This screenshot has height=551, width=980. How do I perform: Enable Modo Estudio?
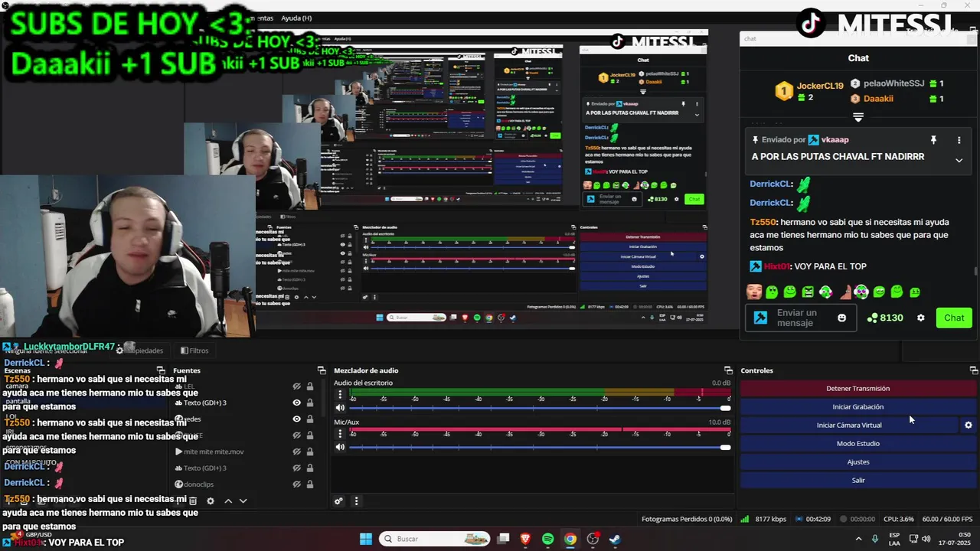[x=857, y=443]
